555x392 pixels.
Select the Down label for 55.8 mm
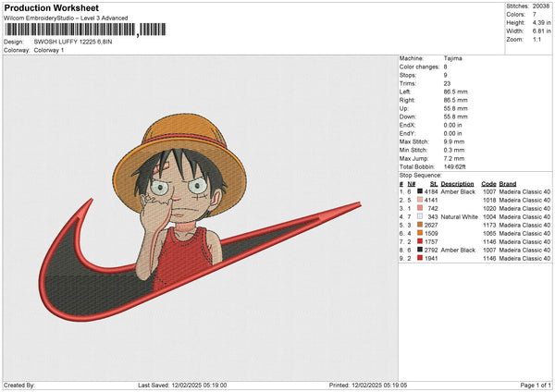408,116
